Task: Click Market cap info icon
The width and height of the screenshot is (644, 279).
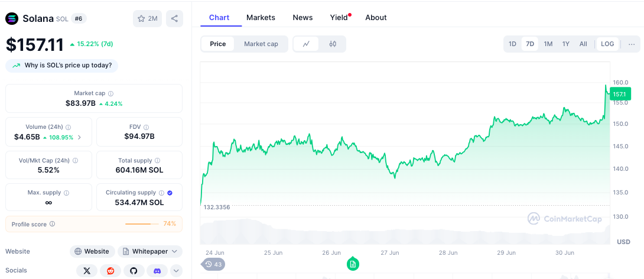Action: coord(111,93)
